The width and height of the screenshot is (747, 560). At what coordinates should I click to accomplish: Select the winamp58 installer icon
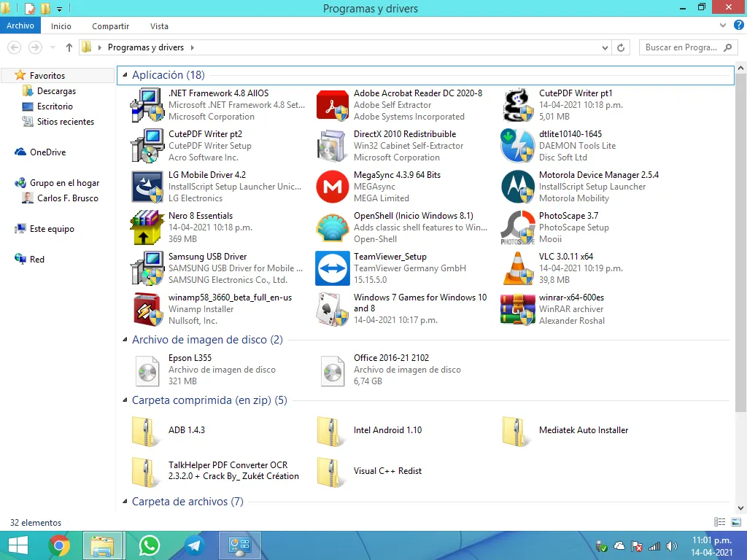tap(147, 309)
